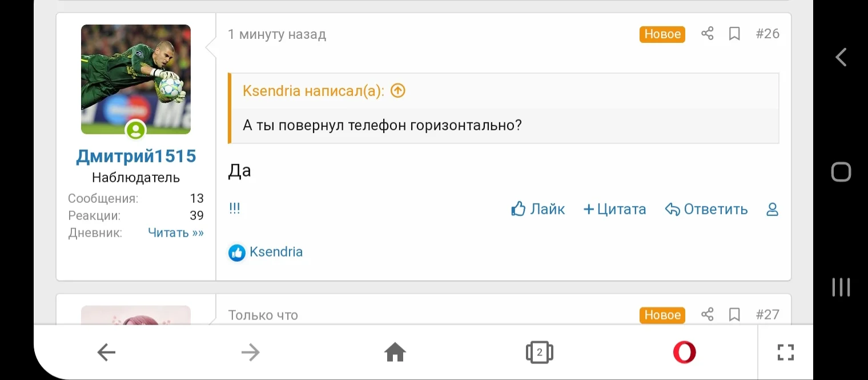This screenshot has width=868, height=380.
Task: Read diary via Читать »» link
Action: tap(175, 233)
